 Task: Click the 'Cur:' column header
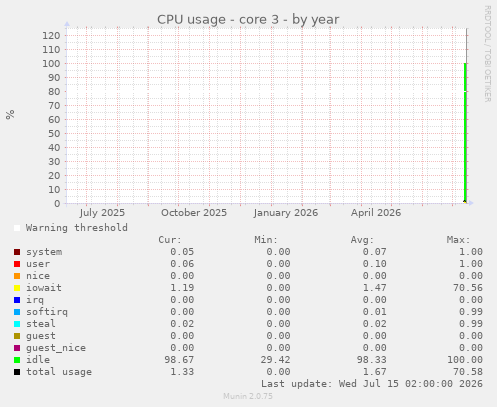170,240
